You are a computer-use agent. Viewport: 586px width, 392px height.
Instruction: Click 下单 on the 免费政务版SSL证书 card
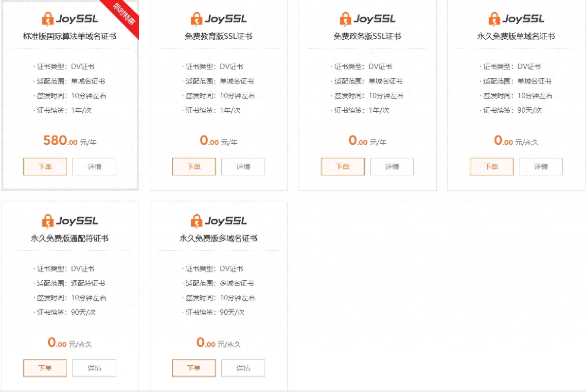pyautogui.click(x=342, y=167)
